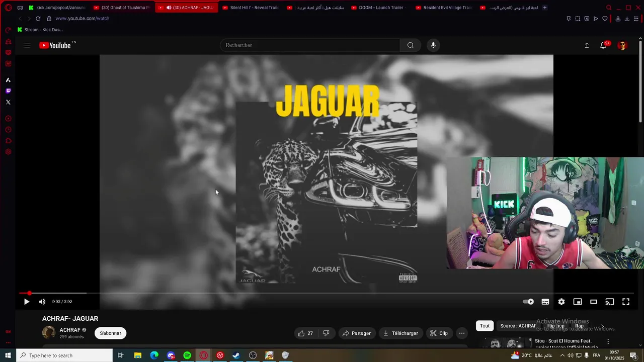Search open tabs magnifier icon
This screenshot has width=644, height=362.
[x=609, y=8]
